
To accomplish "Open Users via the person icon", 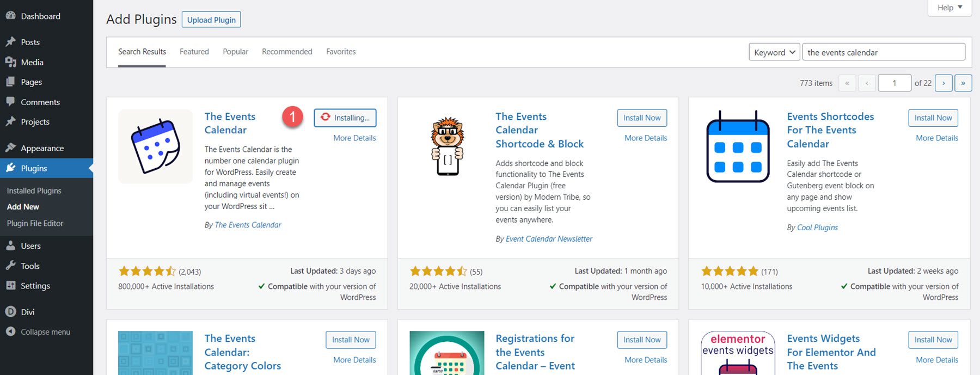I will point(12,245).
